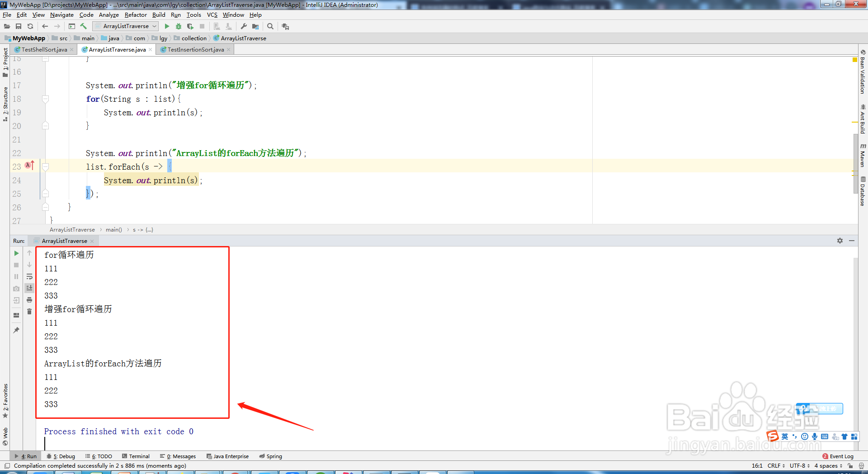Click the fold end marker at line 26
Screen dimensions: 868x474
point(45,207)
